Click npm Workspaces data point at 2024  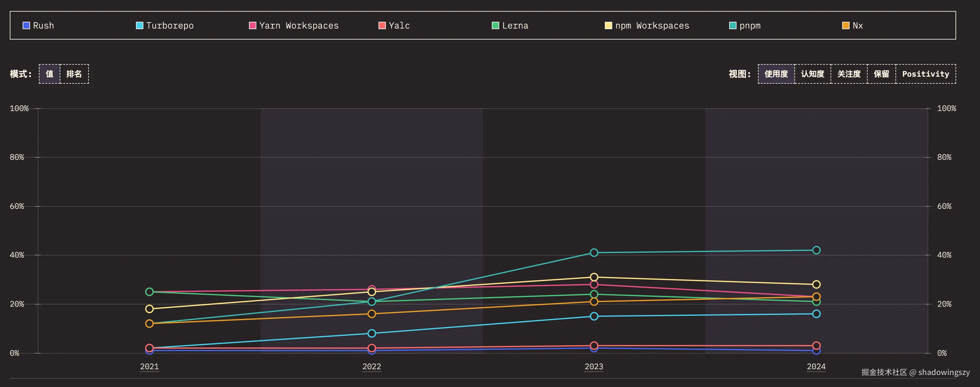pos(816,285)
